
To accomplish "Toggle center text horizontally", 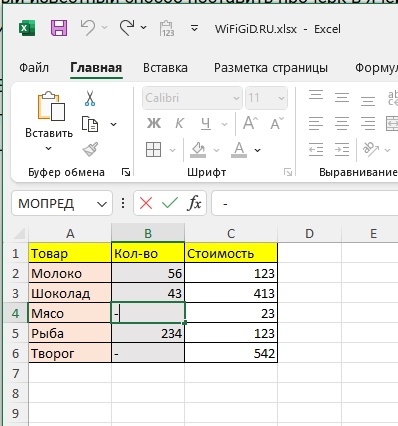I will click(x=342, y=124).
